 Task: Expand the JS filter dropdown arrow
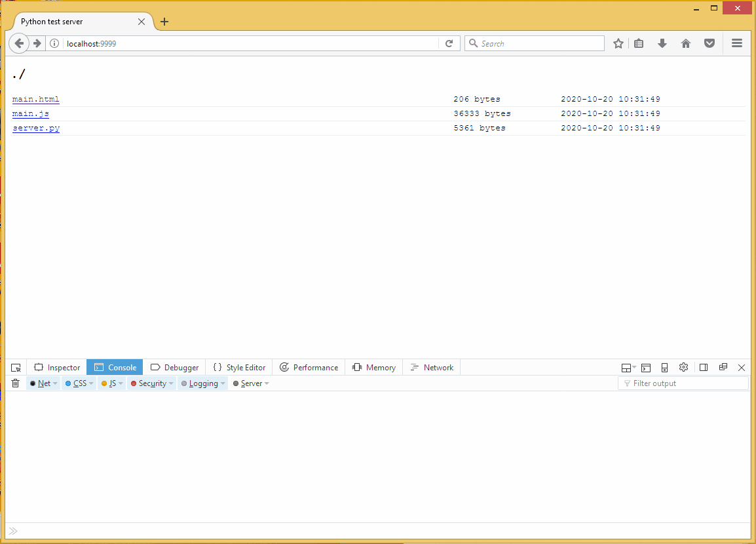(x=121, y=383)
